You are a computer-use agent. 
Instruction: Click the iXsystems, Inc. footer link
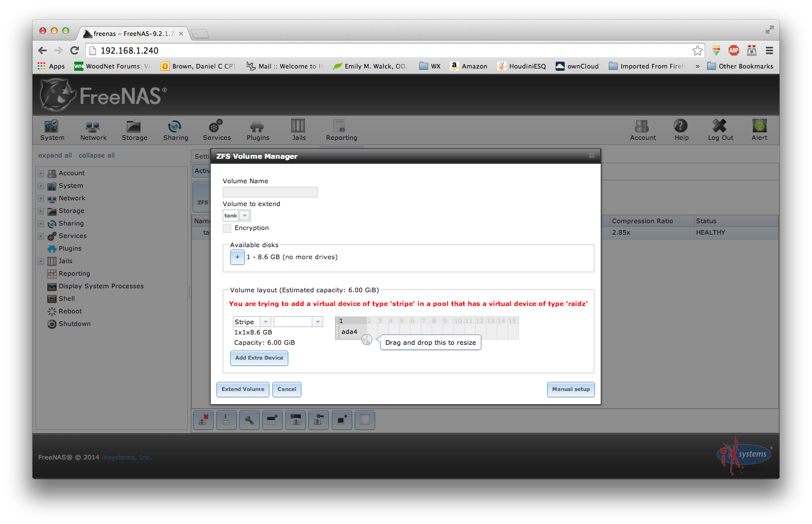[127, 457]
